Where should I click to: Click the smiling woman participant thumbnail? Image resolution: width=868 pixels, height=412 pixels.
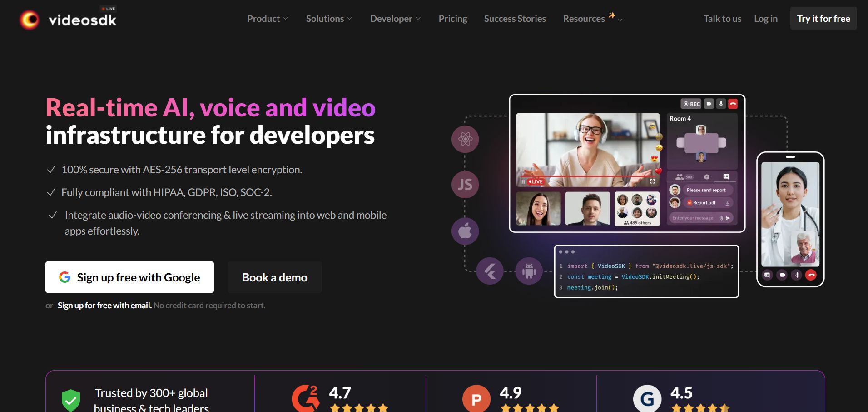[x=539, y=209]
